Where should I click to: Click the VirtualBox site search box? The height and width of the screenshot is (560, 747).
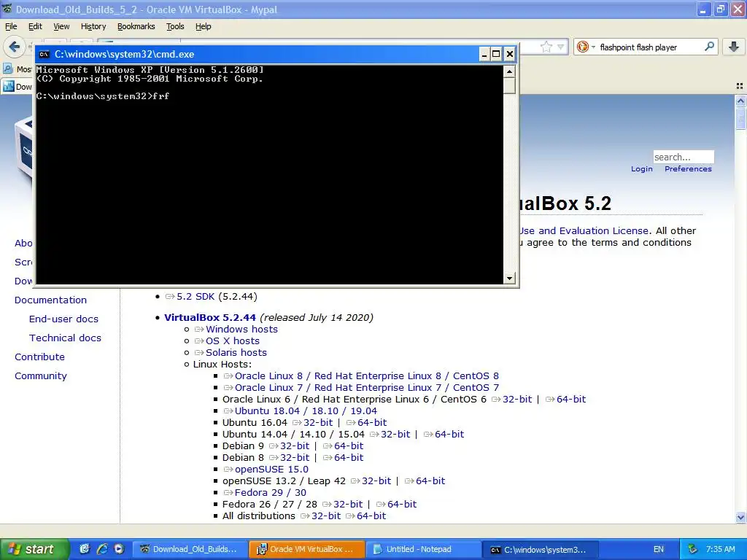[684, 157]
